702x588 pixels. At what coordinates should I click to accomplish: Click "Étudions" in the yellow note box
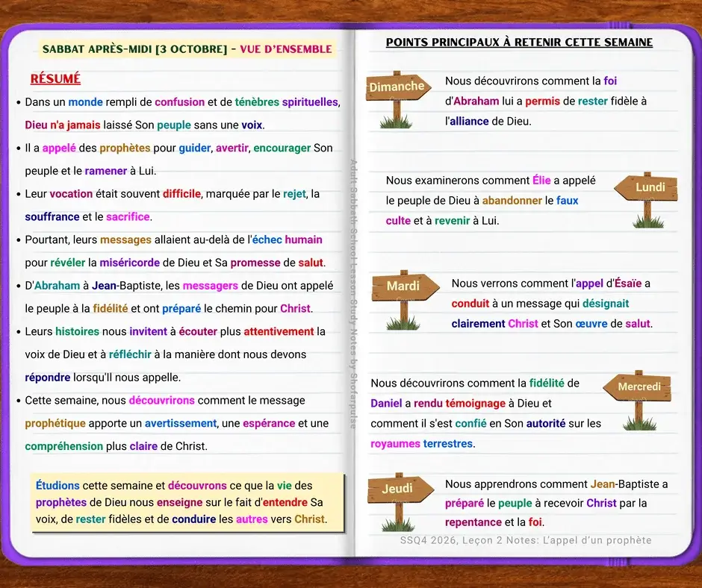click(x=58, y=486)
